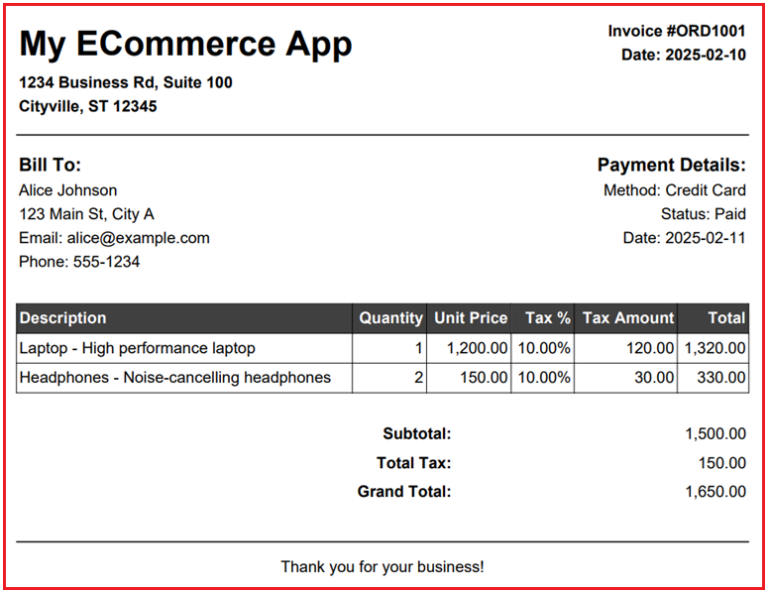
Task: Select the phone number 555-1234
Action: [106, 262]
